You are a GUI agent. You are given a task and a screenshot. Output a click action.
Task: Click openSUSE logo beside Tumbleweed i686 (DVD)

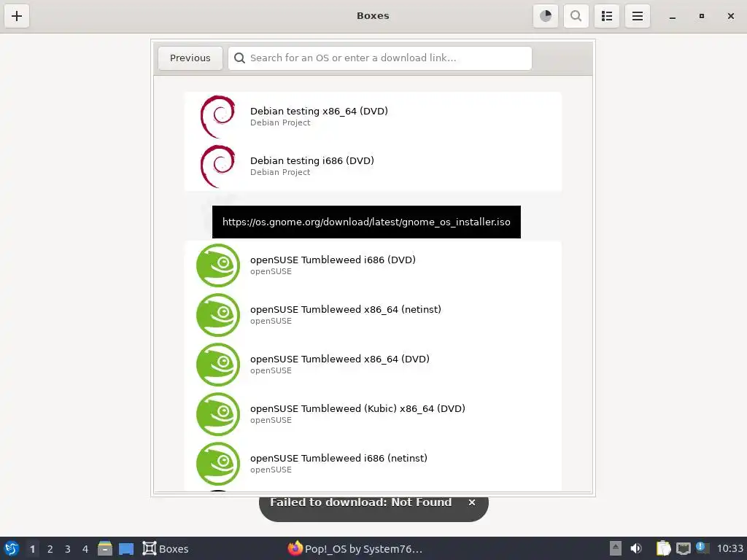(218, 265)
